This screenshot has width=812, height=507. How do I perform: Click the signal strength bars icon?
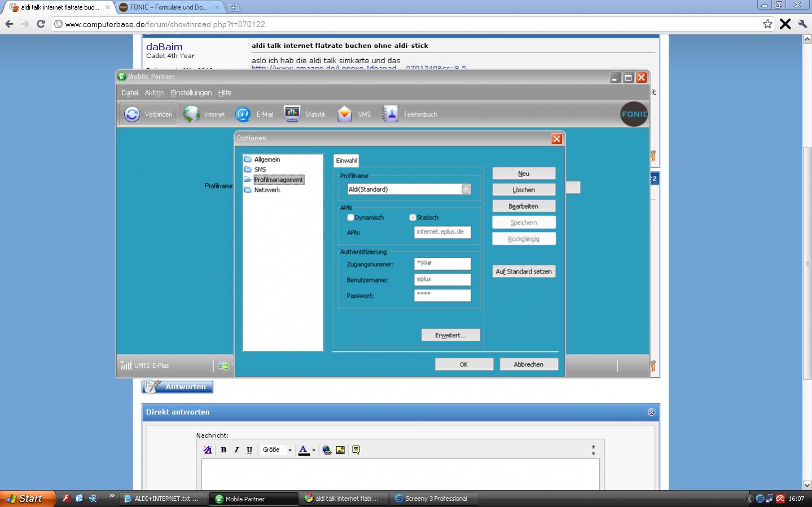(126, 365)
